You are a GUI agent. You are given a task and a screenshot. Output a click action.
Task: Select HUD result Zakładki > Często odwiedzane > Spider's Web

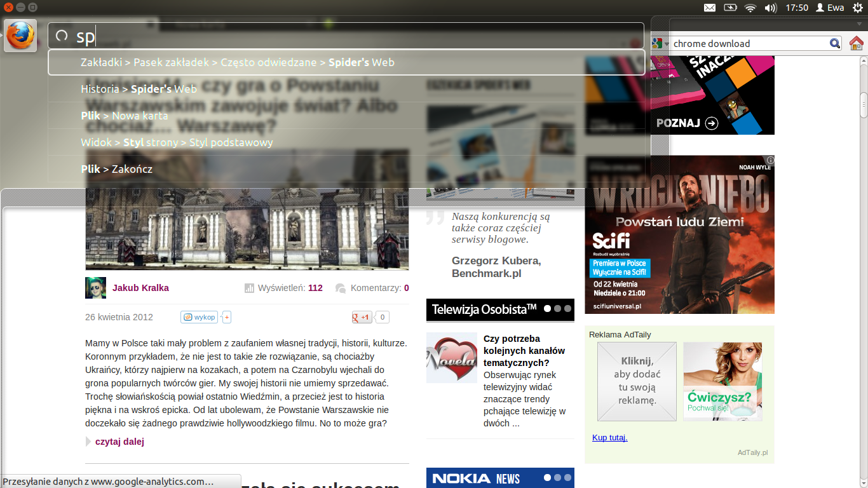[346, 62]
